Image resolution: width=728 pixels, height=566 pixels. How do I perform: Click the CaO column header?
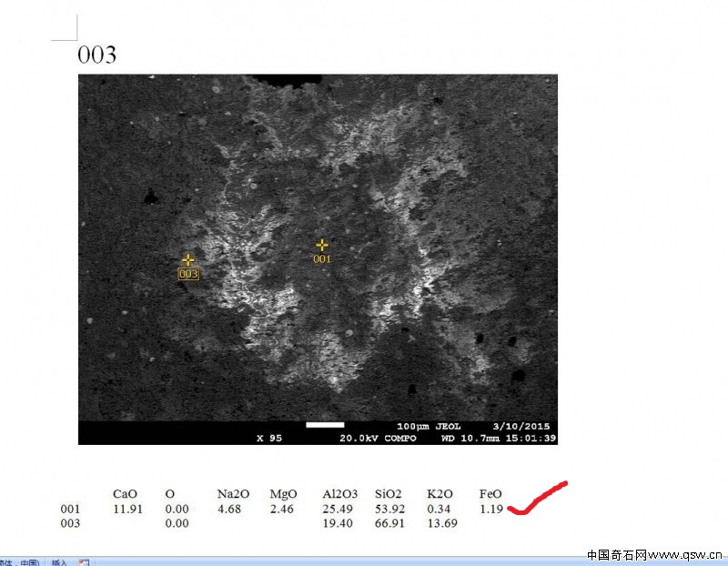click(125, 493)
